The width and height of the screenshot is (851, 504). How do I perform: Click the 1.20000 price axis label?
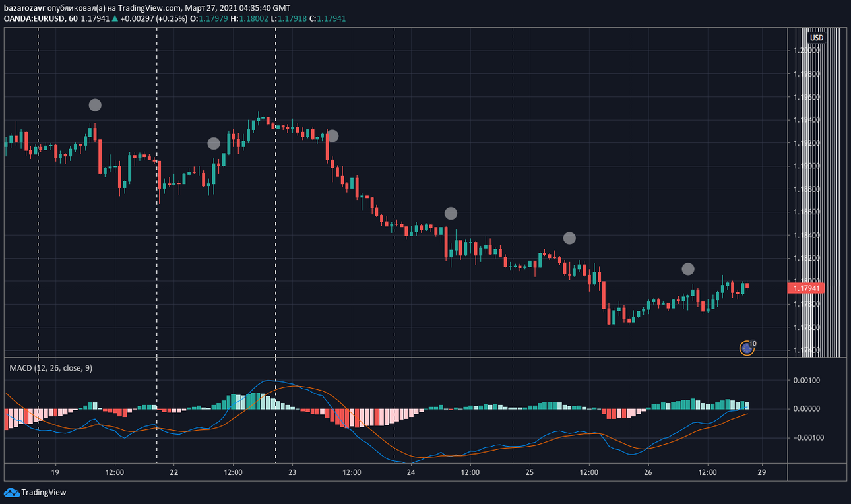click(x=807, y=51)
